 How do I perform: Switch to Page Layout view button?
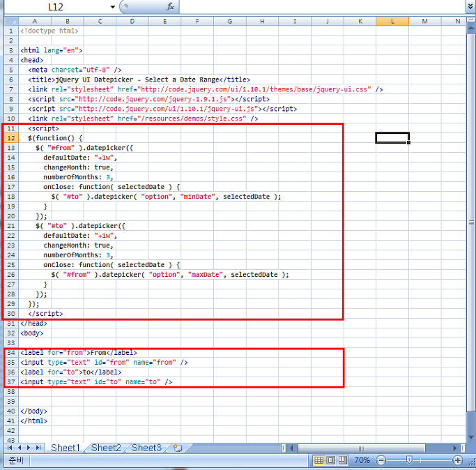[331, 460]
